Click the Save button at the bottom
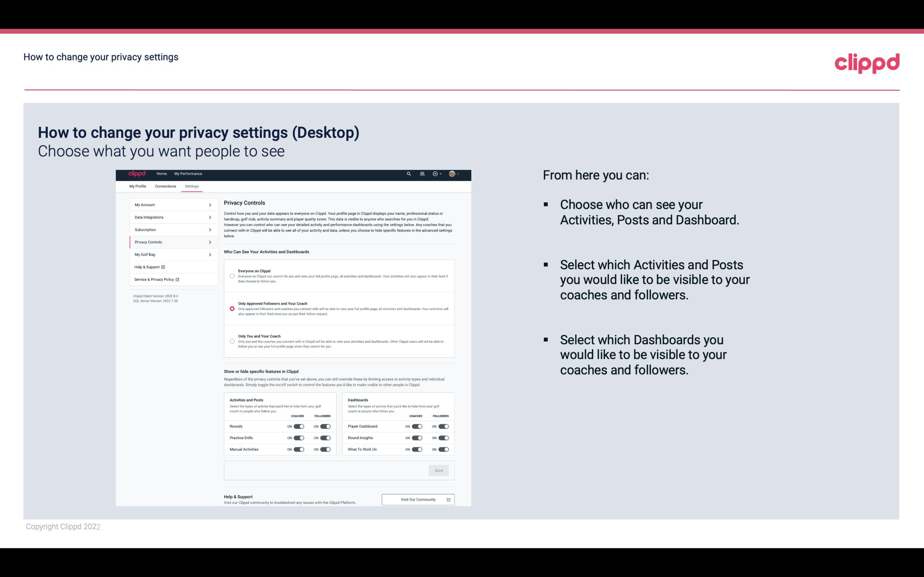 (x=439, y=470)
